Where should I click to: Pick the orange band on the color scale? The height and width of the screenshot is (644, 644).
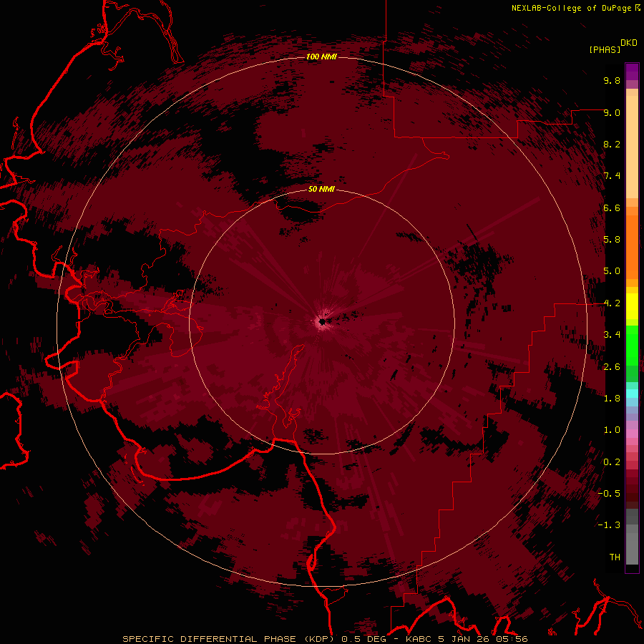632,246
